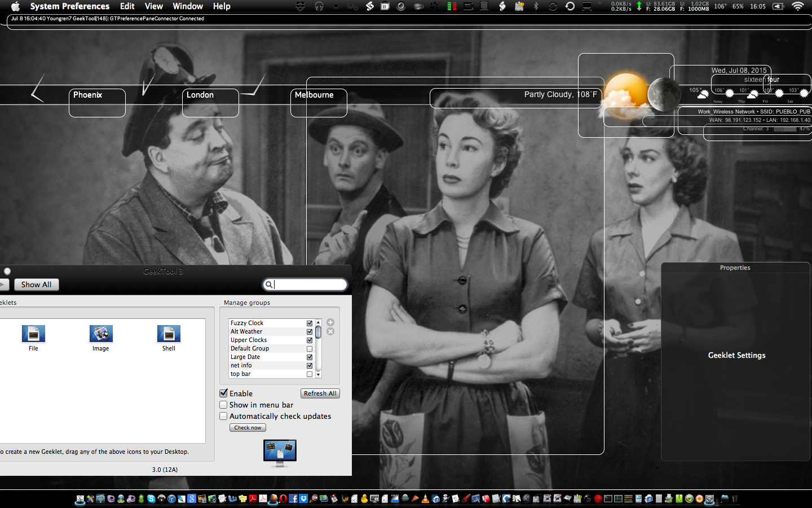
Task: Open iTunes in the dock
Action: coord(171,498)
